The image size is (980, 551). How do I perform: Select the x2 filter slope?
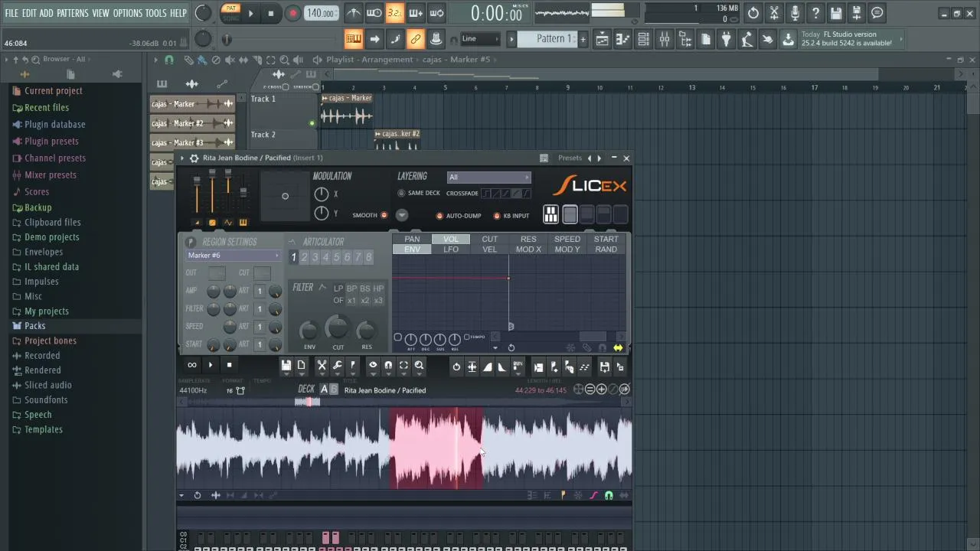pos(365,301)
